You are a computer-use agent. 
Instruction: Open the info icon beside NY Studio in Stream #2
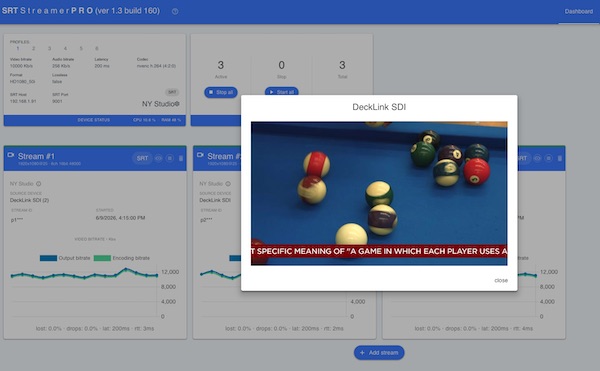[228, 184]
